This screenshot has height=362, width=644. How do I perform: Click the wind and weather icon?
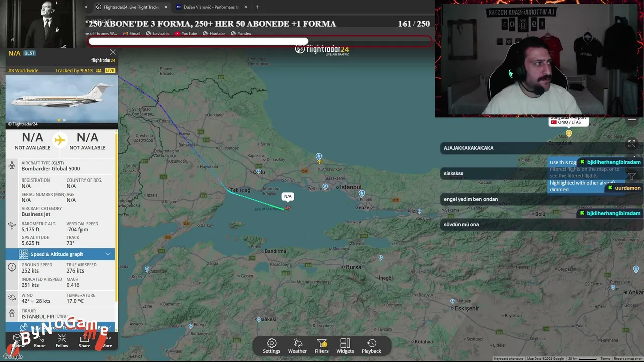click(12, 298)
